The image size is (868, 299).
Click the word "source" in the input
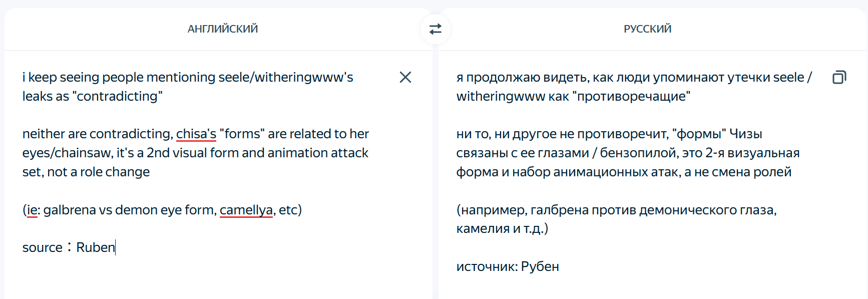tap(42, 247)
